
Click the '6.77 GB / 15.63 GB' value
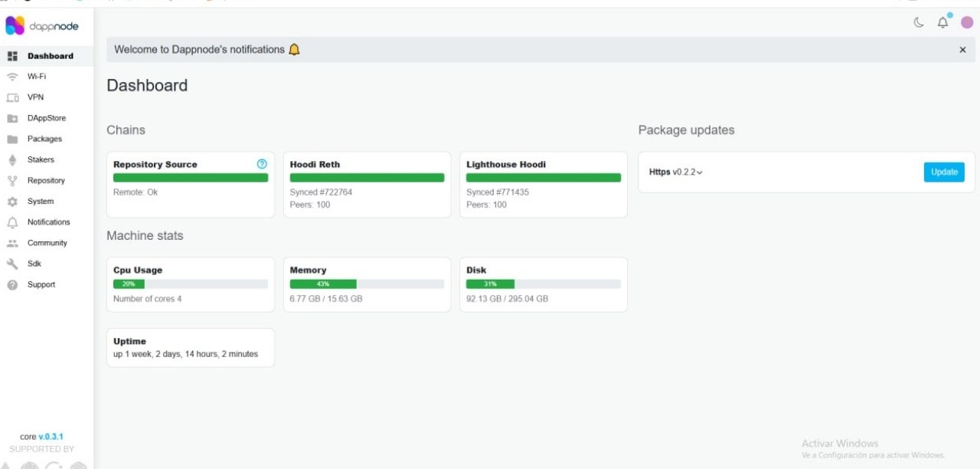tap(326, 299)
